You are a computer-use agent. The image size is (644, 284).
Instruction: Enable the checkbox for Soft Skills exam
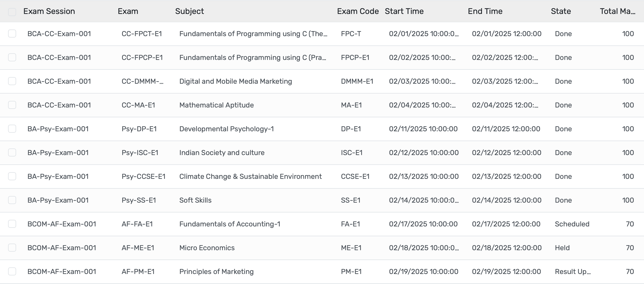tap(12, 200)
